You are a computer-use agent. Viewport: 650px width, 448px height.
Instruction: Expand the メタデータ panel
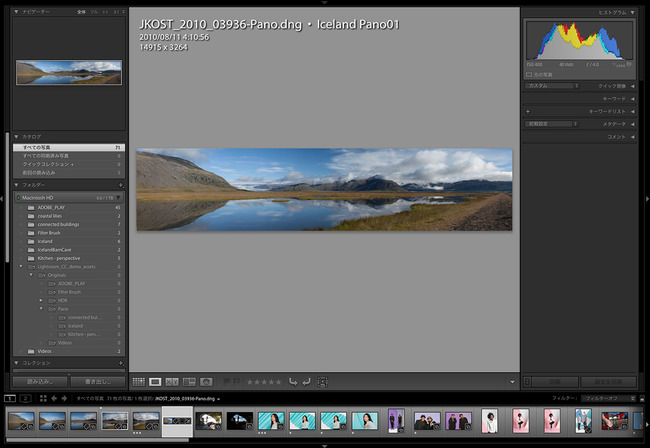tap(633, 124)
